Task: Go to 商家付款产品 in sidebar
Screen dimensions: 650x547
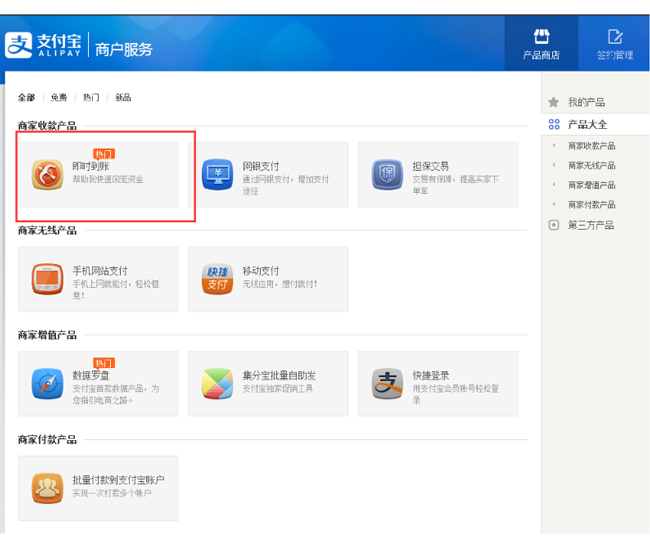Action: point(592,204)
